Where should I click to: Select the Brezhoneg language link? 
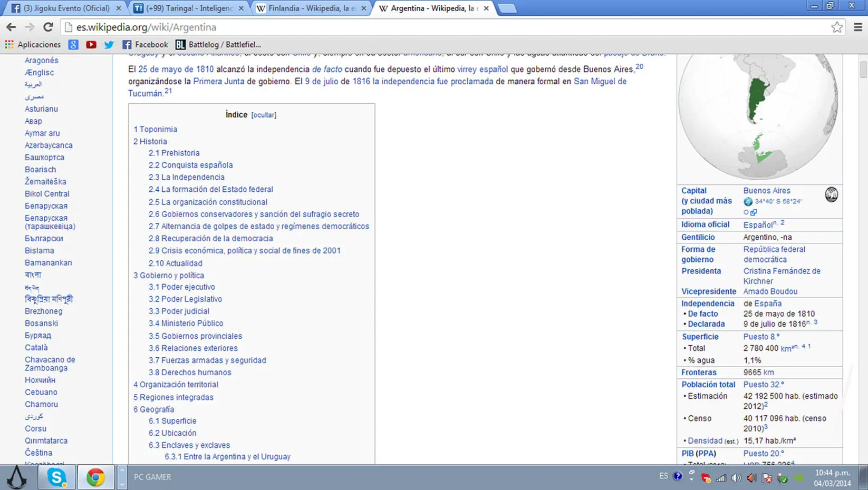tap(43, 311)
